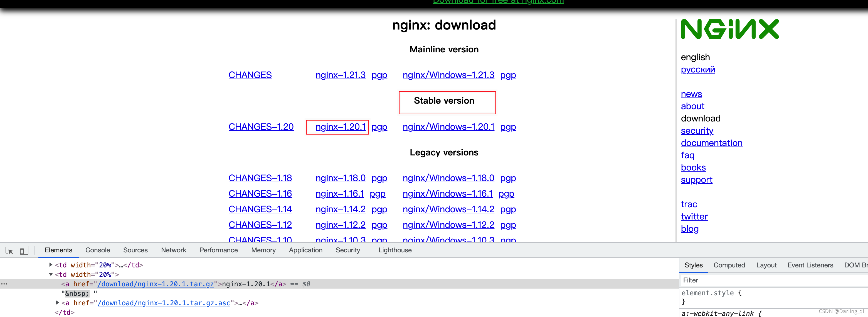
Task: Open the Console tab
Action: pyautogui.click(x=98, y=250)
